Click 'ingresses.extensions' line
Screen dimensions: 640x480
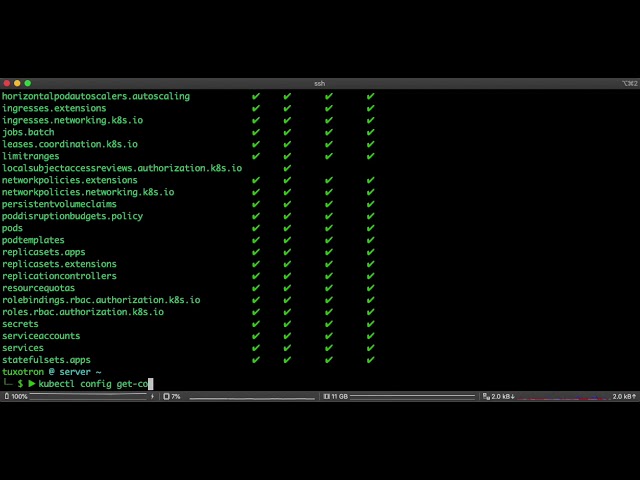54,108
